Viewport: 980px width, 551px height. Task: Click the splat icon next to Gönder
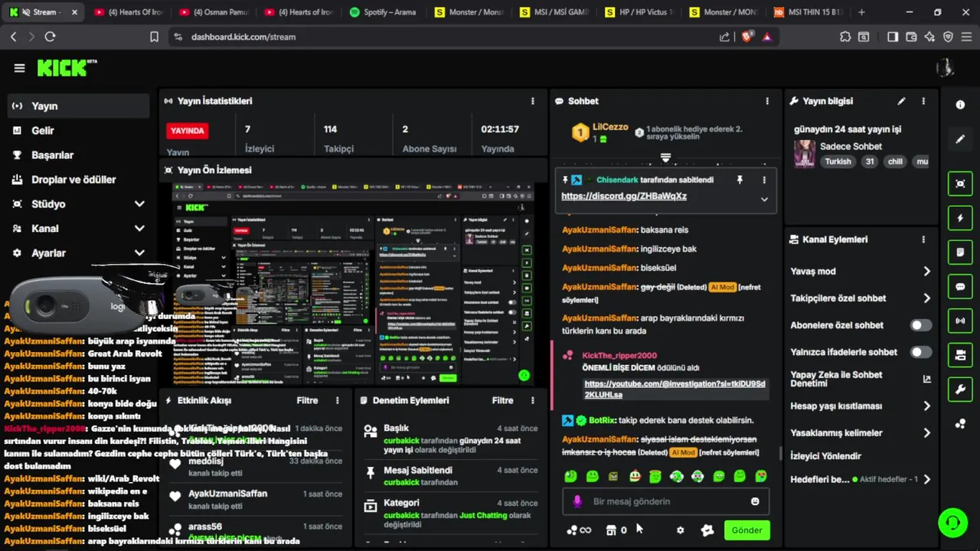click(x=707, y=530)
